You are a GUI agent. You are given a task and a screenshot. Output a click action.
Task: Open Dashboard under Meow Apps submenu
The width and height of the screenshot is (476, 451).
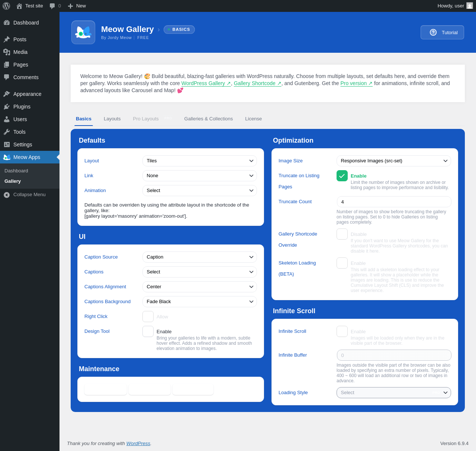point(16,171)
